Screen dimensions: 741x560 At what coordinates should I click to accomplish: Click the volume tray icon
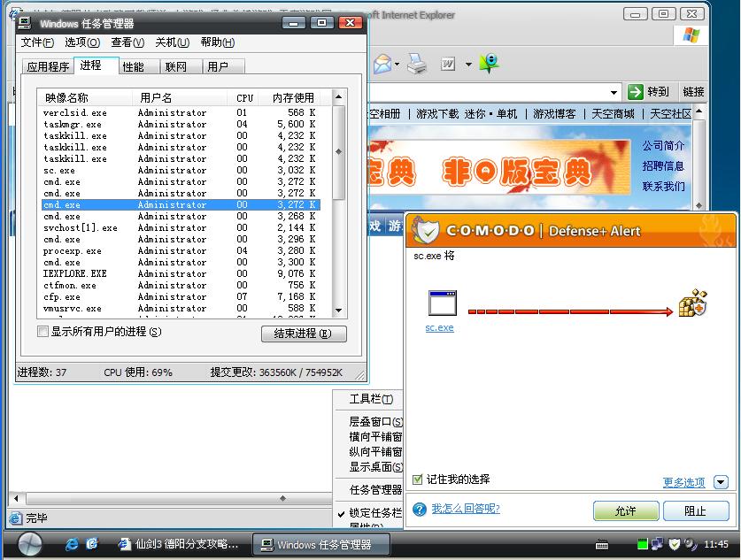(x=690, y=544)
